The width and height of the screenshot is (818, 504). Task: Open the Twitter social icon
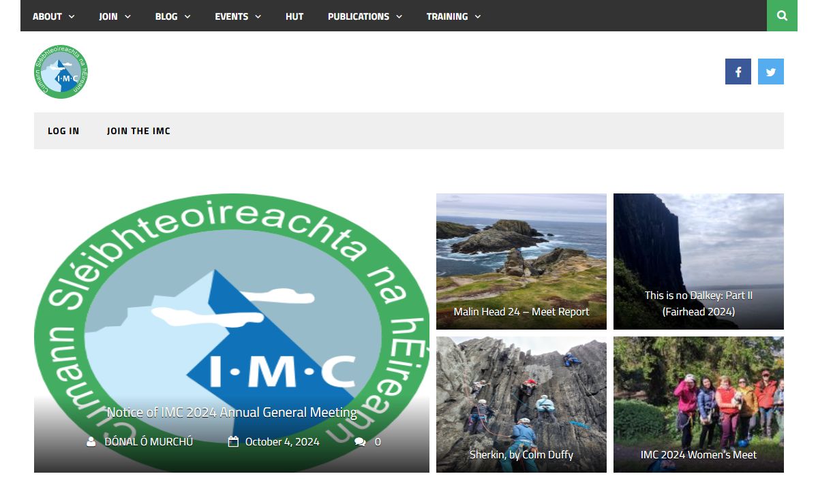click(x=771, y=72)
